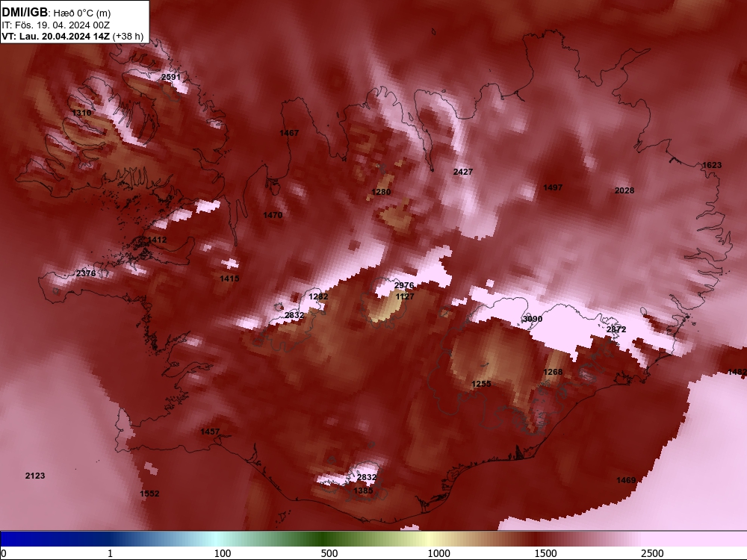Click the 1469 value on the southeast
747x560 pixels.
click(x=627, y=480)
